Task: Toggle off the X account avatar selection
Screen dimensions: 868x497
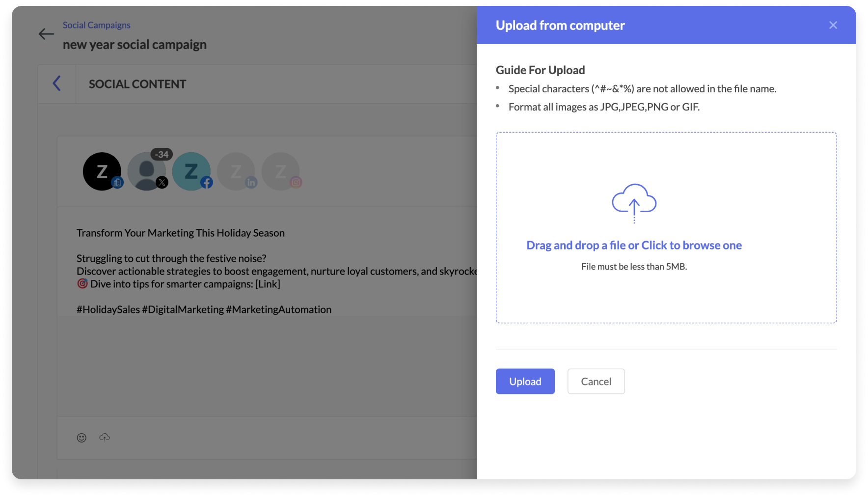Action: coord(147,171)
